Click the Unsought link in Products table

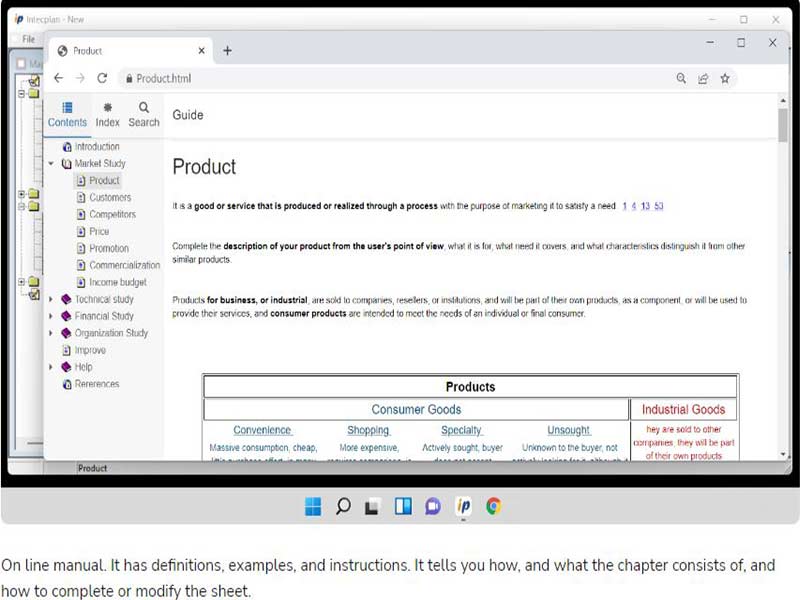point(569,430)
